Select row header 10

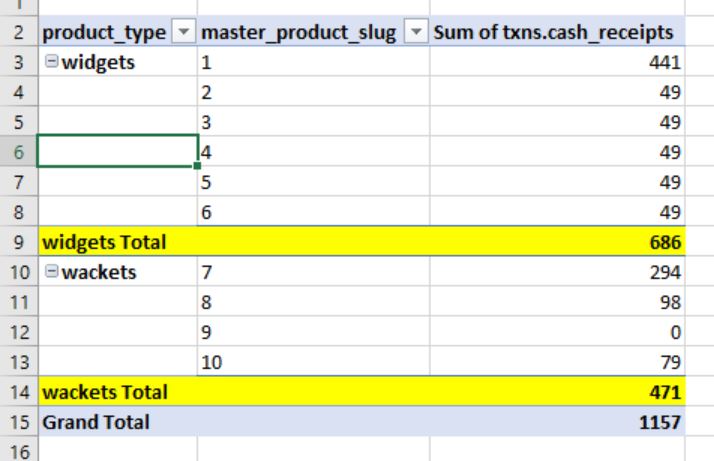(19, 272)
